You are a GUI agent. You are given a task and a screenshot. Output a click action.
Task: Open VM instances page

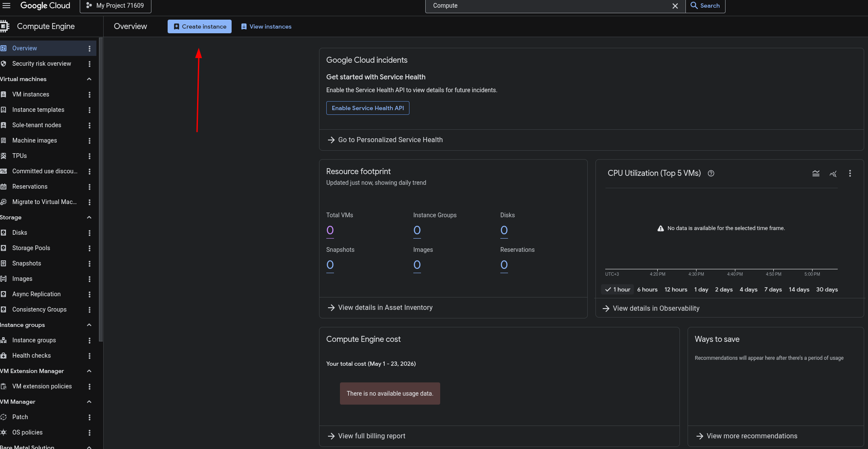(x=30, y=94)
